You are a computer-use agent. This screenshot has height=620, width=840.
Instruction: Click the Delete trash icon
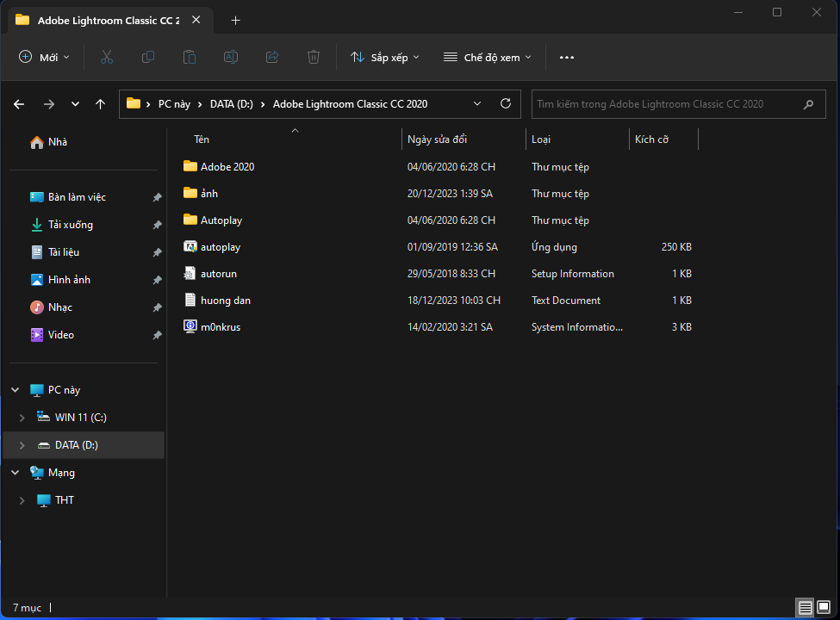tap(314, 57)
